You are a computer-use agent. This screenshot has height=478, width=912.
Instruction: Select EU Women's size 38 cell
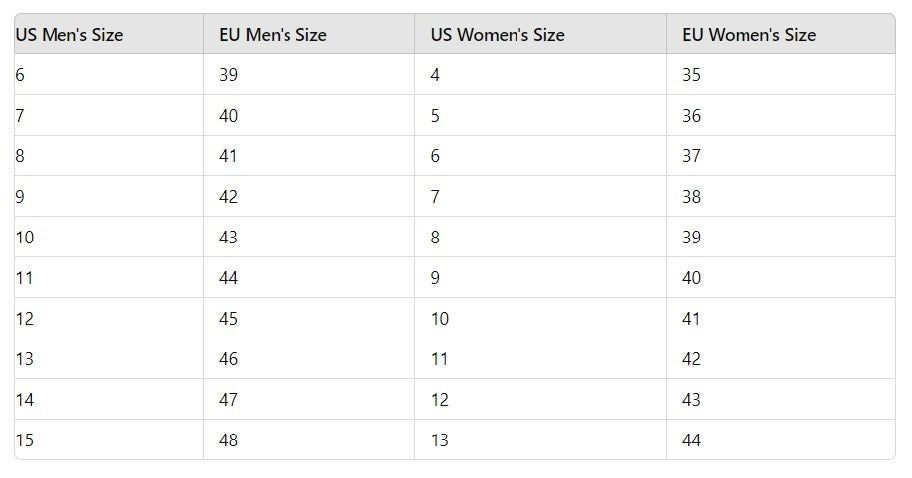click(781, 197)
